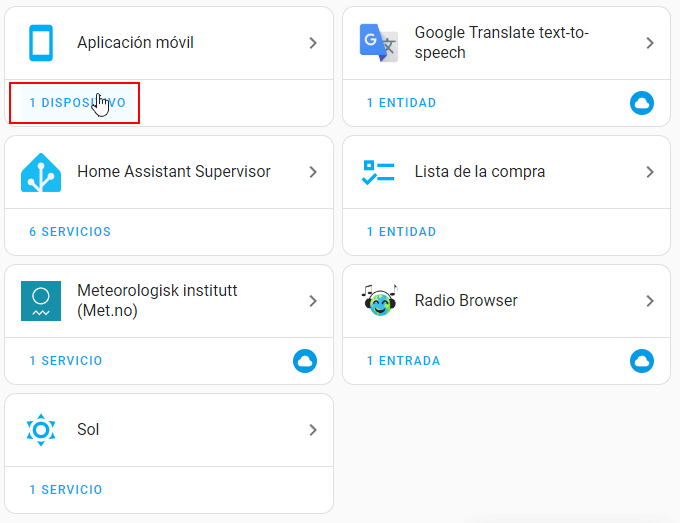Open the 6 Servicios link
This screenshot has height=523, width=680.
click(x=70, y=232)
